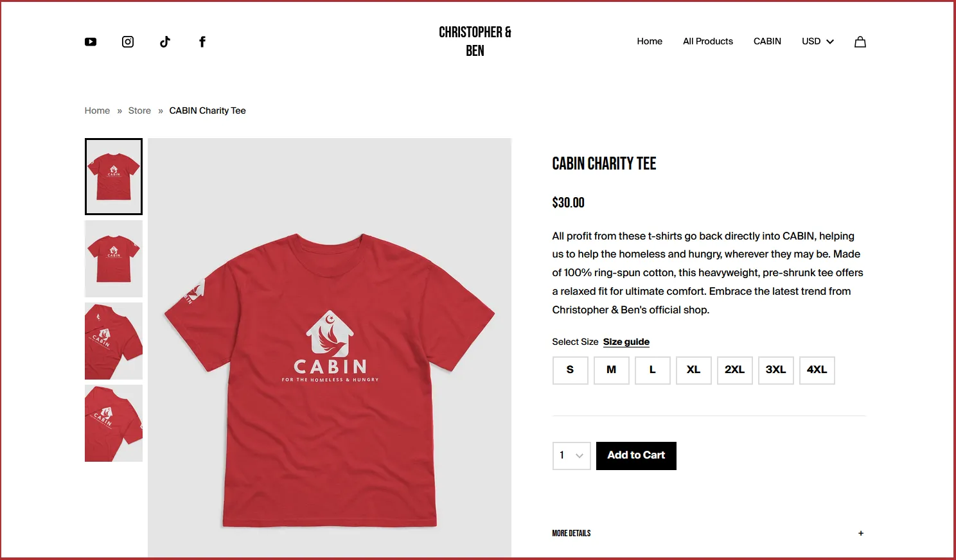956x560 pixels.
Task: Choose size 4XL option
Action: point(817,371)
